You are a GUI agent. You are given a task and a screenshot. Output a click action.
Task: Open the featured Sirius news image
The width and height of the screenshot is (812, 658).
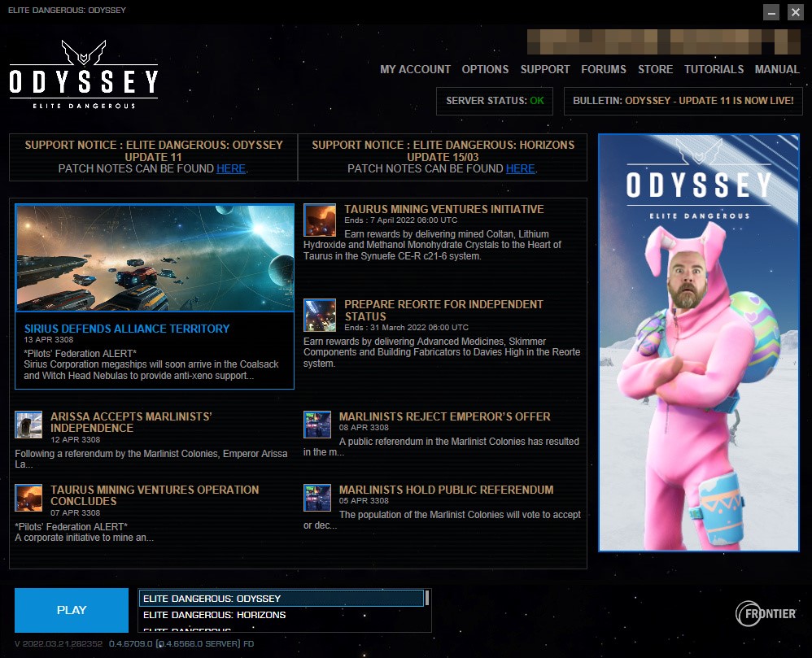pos(155,258)
